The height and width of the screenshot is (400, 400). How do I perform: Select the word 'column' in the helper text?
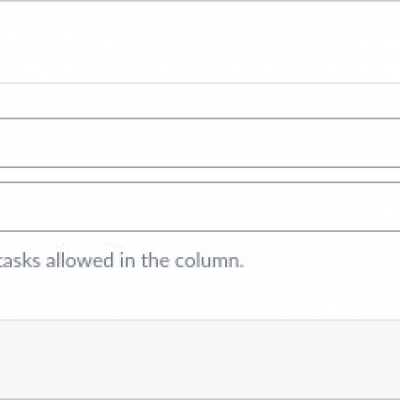(207, 261)
